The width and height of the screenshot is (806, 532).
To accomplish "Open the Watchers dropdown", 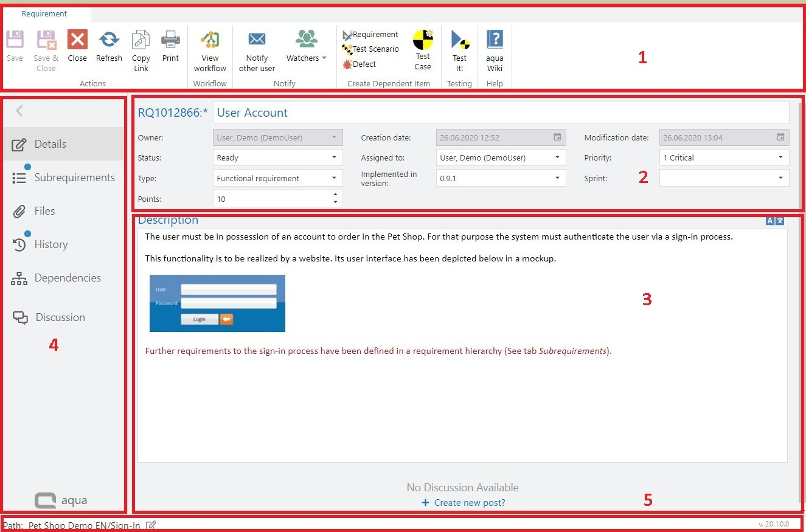I will pyautogui.click(x=307, y=58).
